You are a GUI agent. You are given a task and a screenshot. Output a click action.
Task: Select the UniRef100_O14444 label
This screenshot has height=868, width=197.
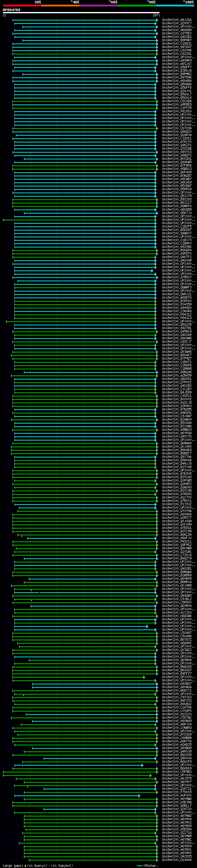tap(176, 860)
